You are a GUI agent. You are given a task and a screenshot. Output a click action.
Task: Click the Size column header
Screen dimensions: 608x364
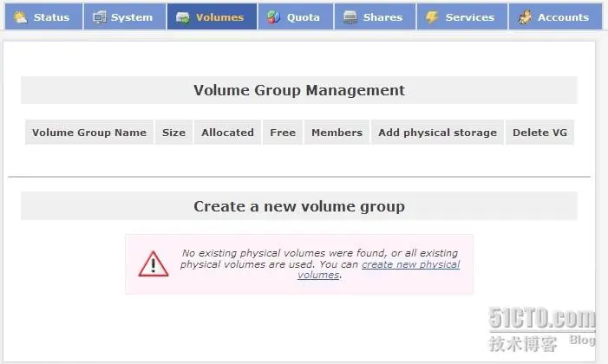(x=173, y=133)
